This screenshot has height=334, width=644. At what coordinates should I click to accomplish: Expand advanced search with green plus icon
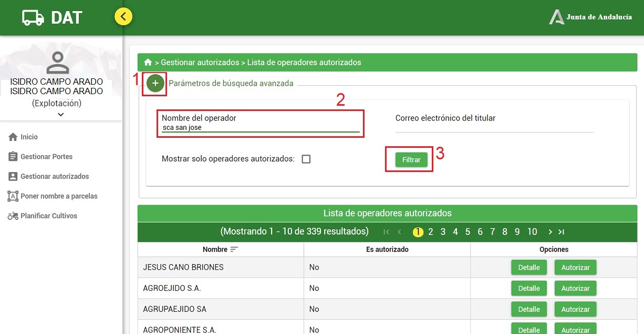click(155, 83)
